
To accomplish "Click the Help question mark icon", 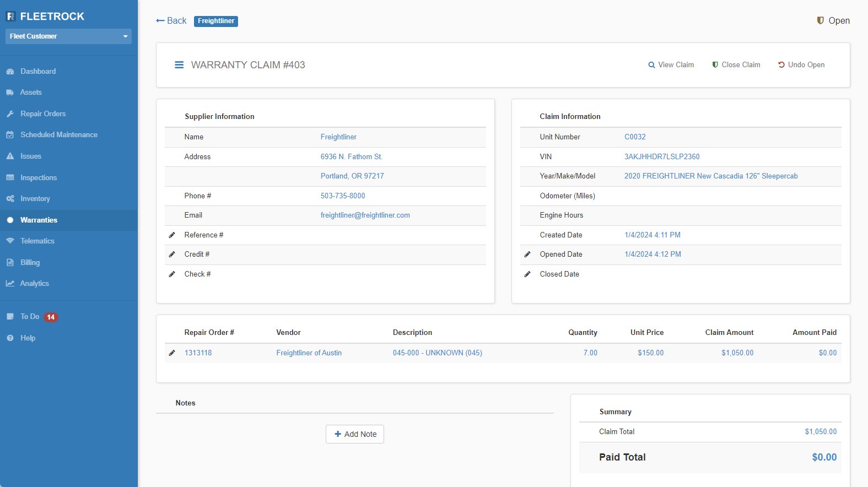I will pyautogui.click(x=10, y=338).
